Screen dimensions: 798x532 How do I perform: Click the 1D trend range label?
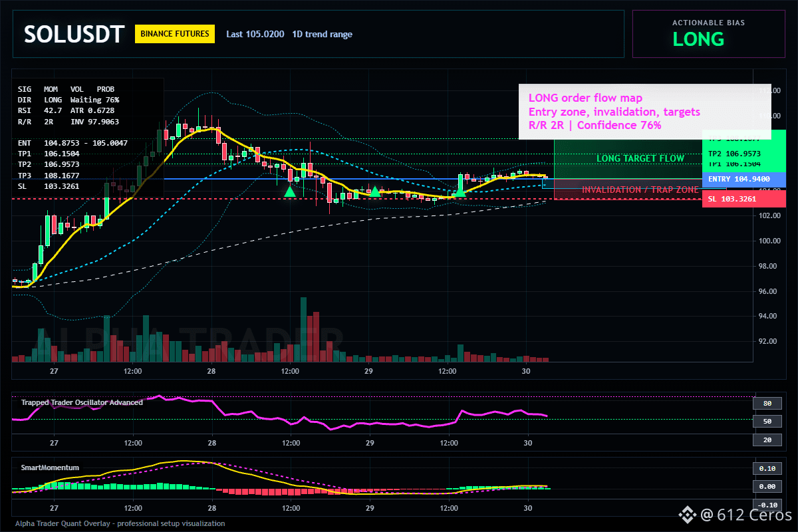point(322,34)
